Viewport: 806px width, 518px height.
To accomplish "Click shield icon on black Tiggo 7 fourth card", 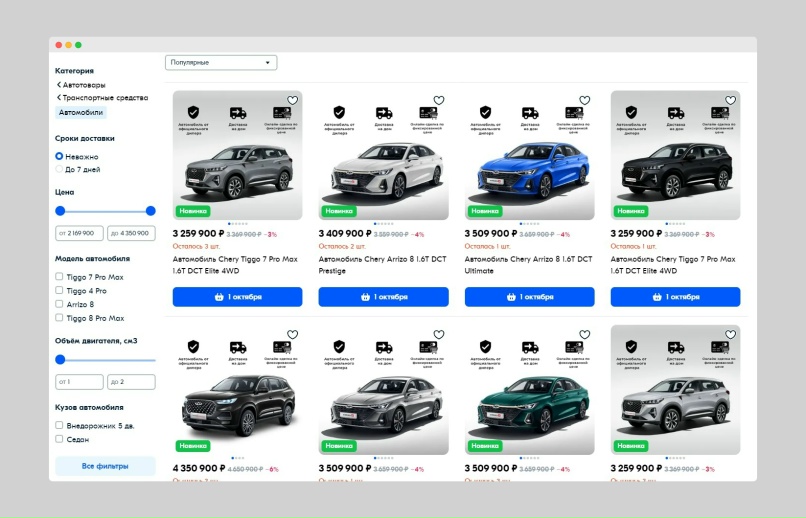I will tap(631, 112).
